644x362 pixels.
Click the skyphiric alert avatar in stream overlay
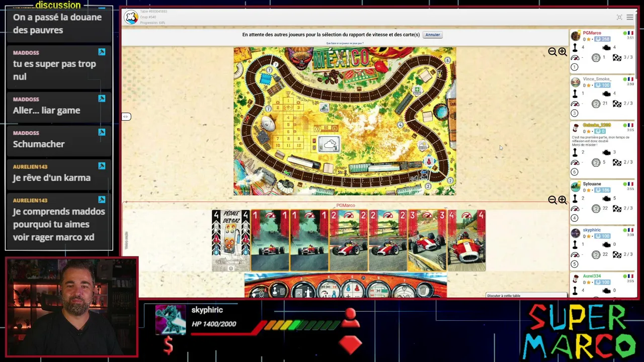tap(170, 320)
